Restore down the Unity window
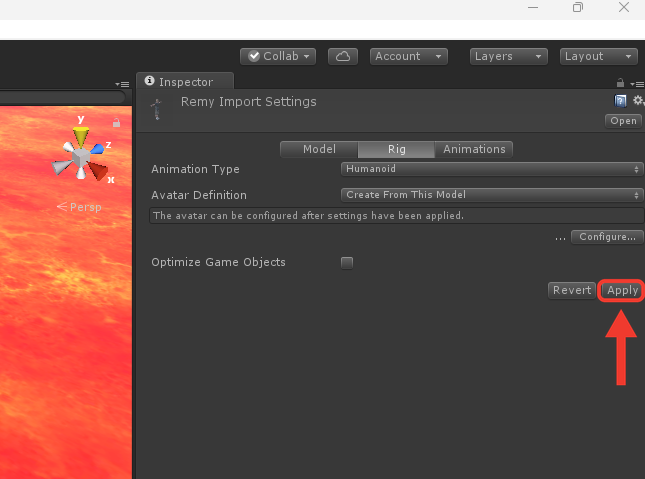The image size is (645, 479). 578,7
